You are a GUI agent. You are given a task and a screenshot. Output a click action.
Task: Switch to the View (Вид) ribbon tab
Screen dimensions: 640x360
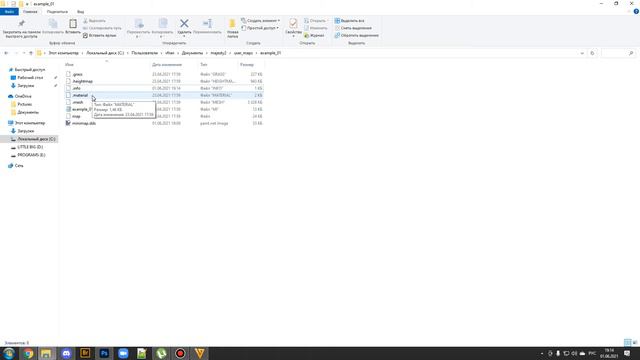pos(80,12)
